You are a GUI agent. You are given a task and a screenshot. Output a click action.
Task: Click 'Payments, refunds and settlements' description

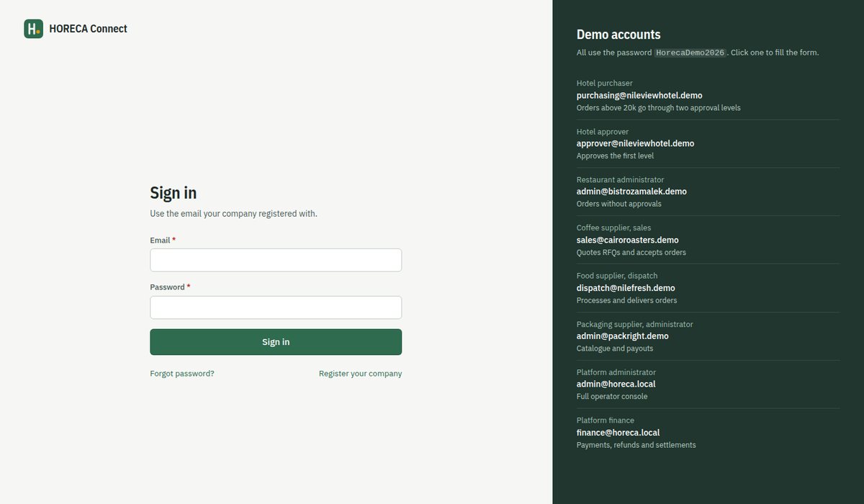tap(636, 445)
